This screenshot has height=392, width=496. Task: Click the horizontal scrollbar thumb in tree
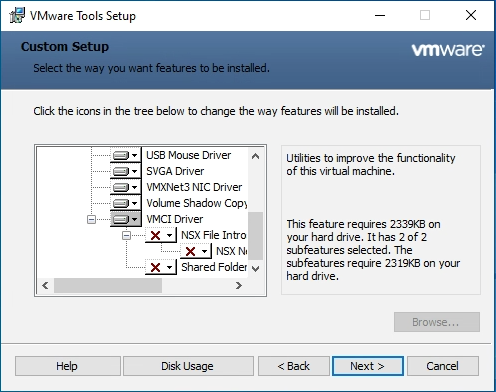[108, 286]
